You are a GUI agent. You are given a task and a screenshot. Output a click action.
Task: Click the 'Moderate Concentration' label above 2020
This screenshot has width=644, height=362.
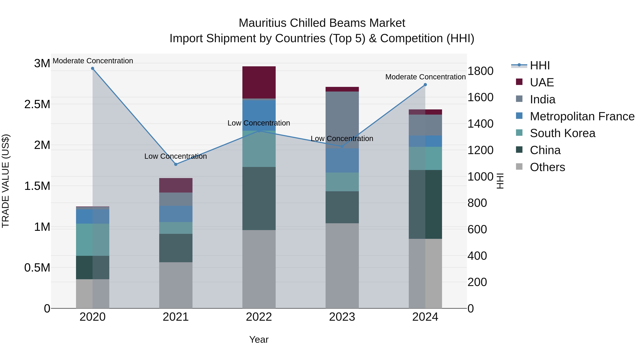(93, 61)
